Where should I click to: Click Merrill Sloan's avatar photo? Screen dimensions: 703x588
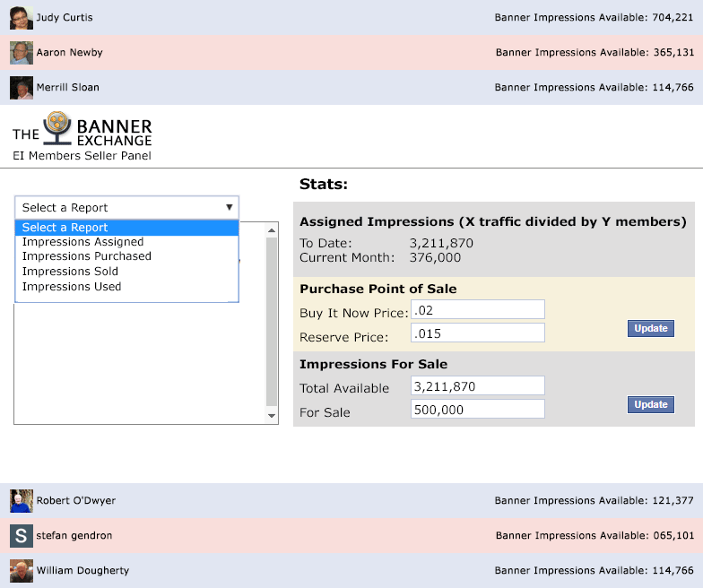(x=22, y=88)
